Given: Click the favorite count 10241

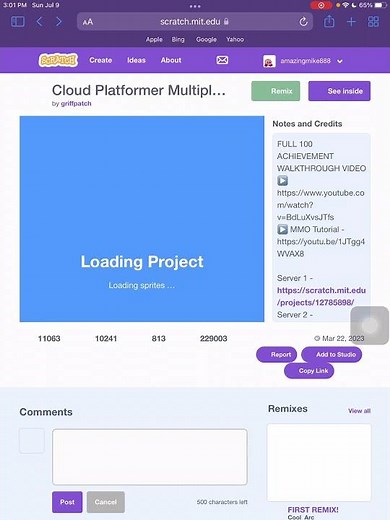Looking at the screenshot, I should 106,339.
